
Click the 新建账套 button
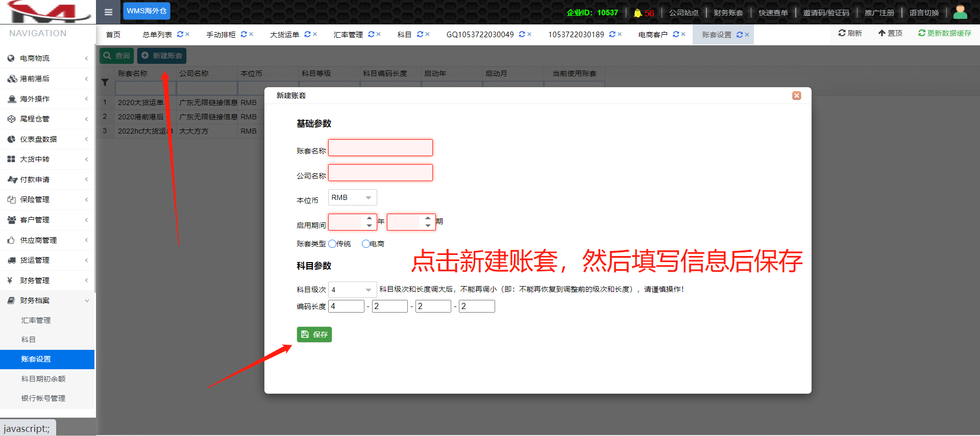[x=162, y=56]
